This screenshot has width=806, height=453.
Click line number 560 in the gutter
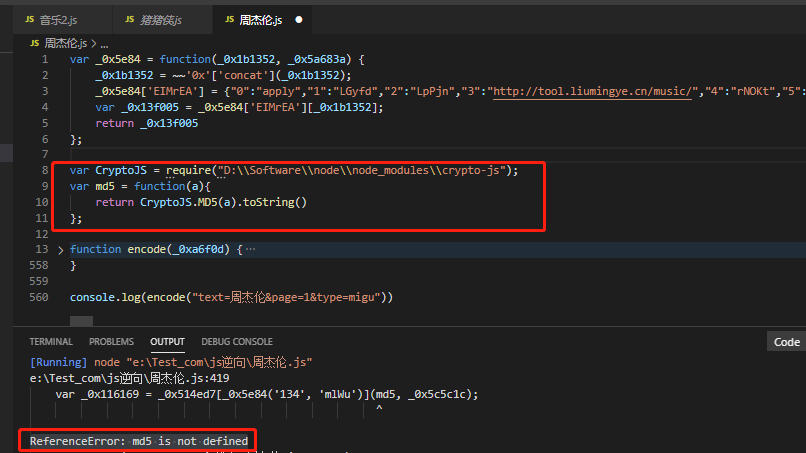coord(39,297)
